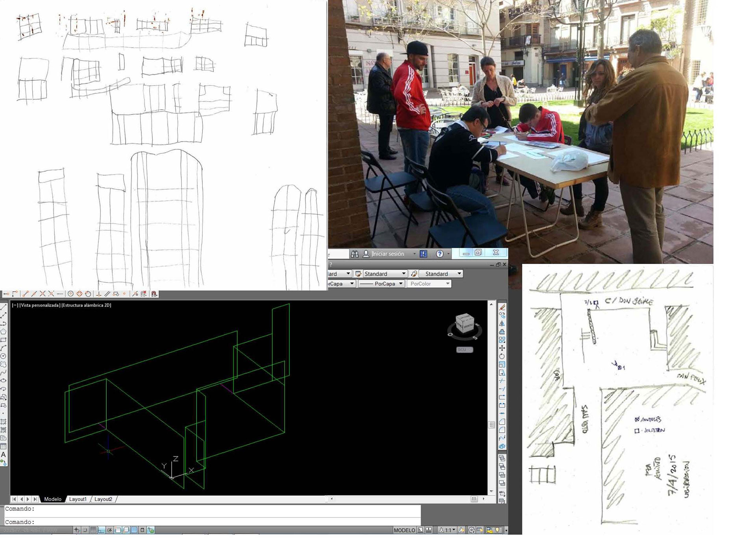Expand the PorColor plot style dropdown
Image resolution: width=756 pixels, height=545 pixels.
pyautogui.click(x=429, y=284)
